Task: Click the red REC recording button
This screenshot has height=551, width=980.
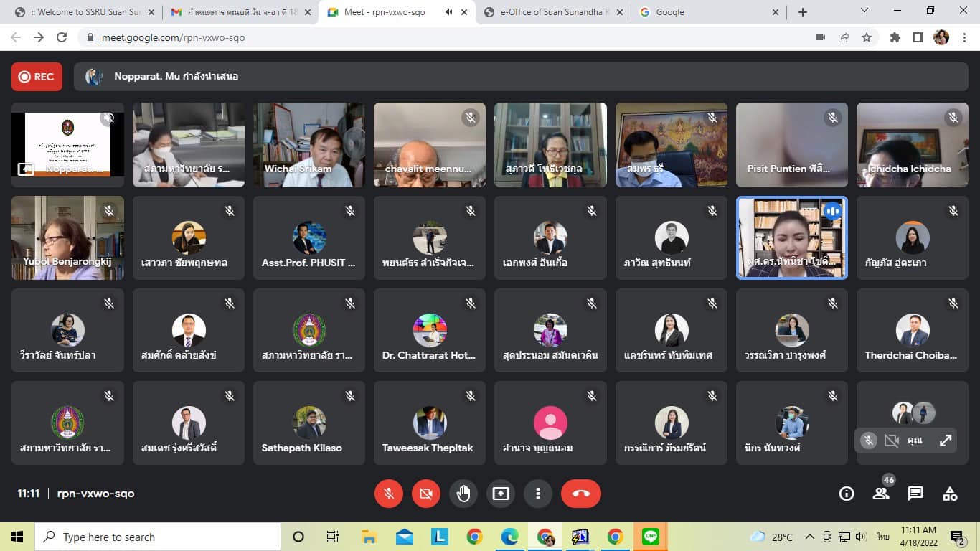Action: [37, 77]
